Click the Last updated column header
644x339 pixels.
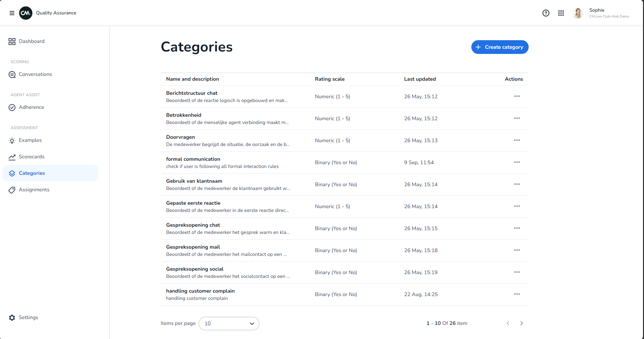point(420,79)
